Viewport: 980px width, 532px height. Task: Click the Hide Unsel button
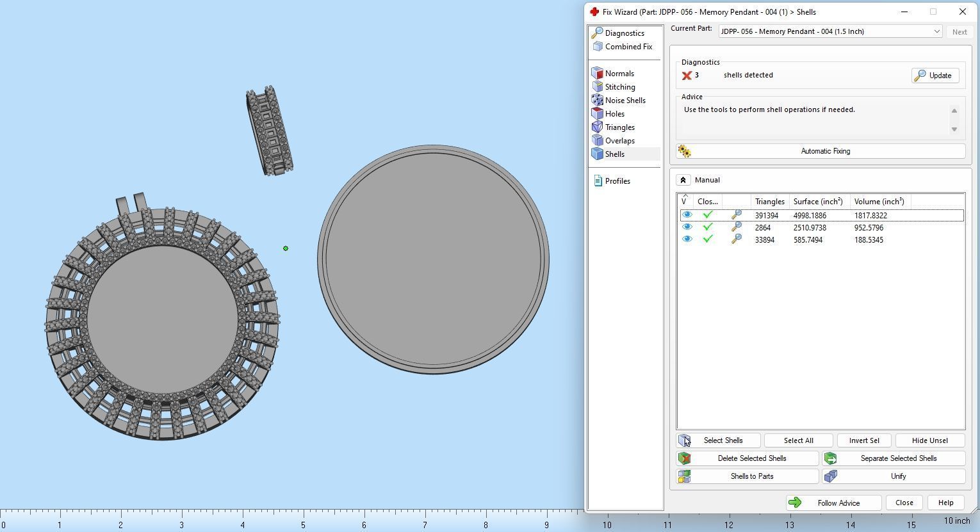point(930,440)
